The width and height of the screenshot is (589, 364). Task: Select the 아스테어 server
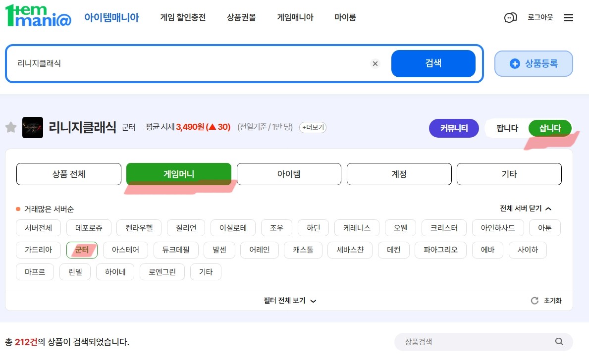point(125,250)
